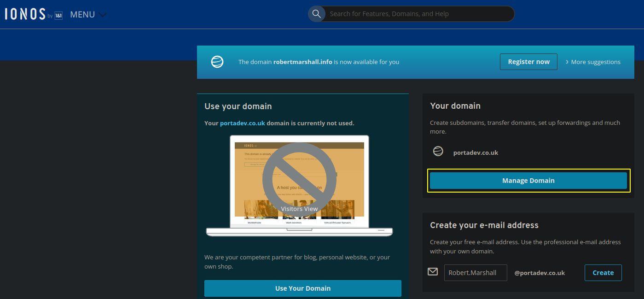Click the 'Create subdomains, transfer domains' description
The image size is (644, 299).
pyautogui.click(x=525, y=127)
